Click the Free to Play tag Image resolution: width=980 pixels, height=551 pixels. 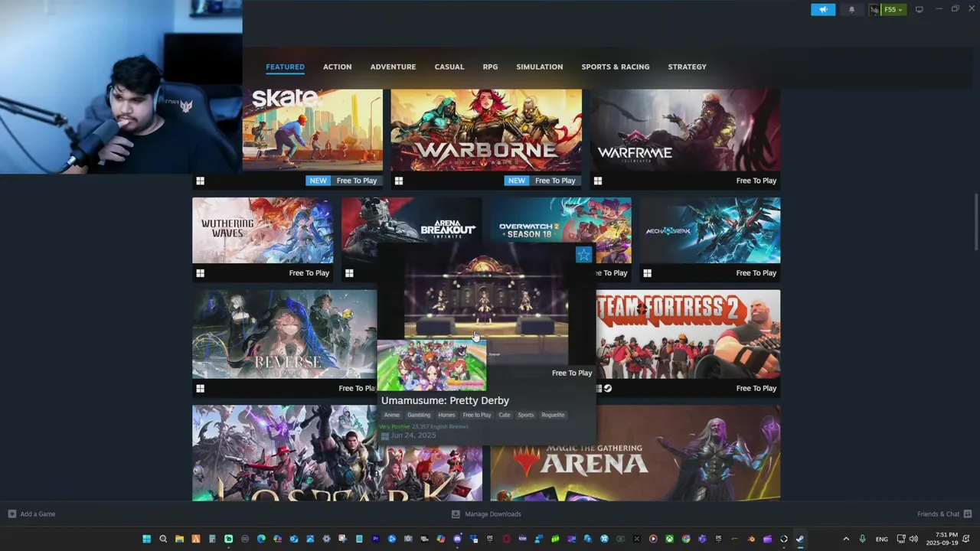point(477,415)
